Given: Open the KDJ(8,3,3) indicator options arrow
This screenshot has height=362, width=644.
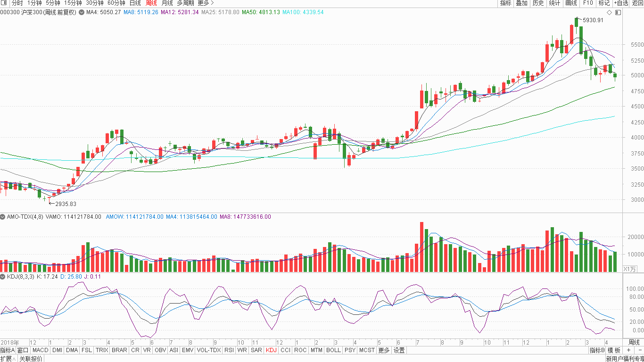Looking at the screenshot, I should [3, 277].
